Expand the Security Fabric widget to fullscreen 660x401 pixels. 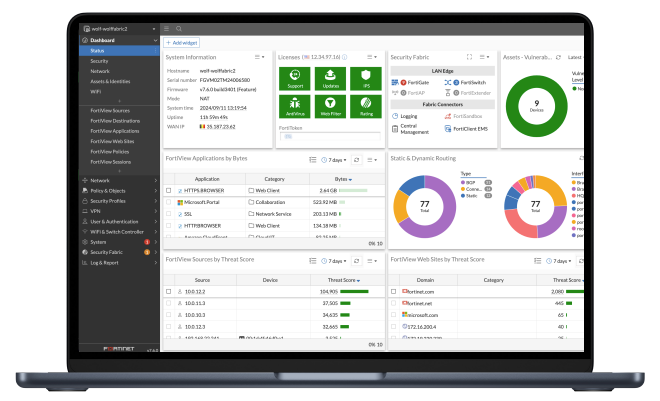[470, 58]
